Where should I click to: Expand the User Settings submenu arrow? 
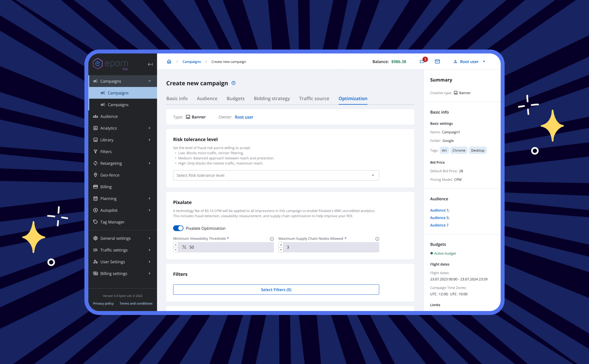coord(150,262)
